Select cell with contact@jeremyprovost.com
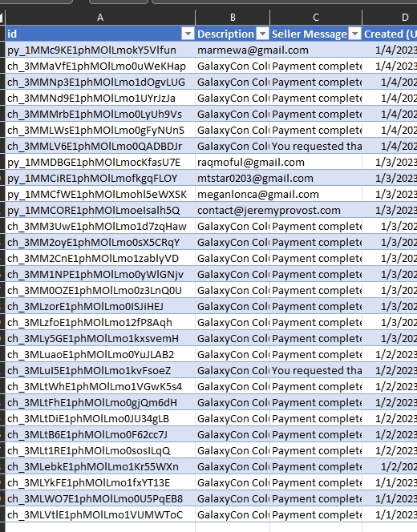 (x=233, y=211)
